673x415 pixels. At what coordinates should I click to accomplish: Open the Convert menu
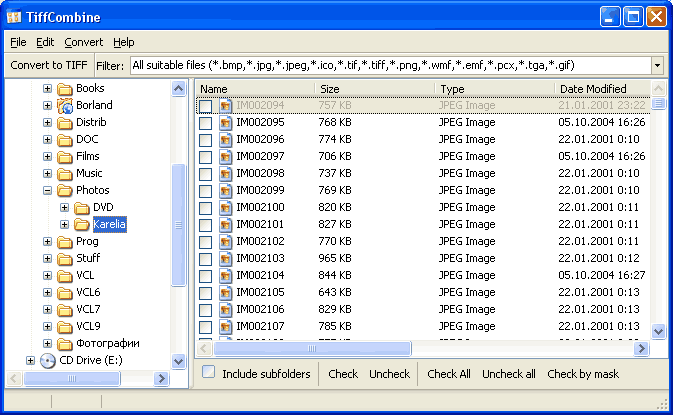click(x=83, y=42)
